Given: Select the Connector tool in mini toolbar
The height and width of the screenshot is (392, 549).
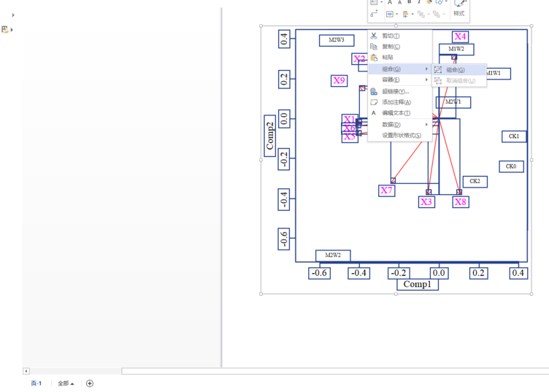Looking at the screenshot, I should pos(374,14).
